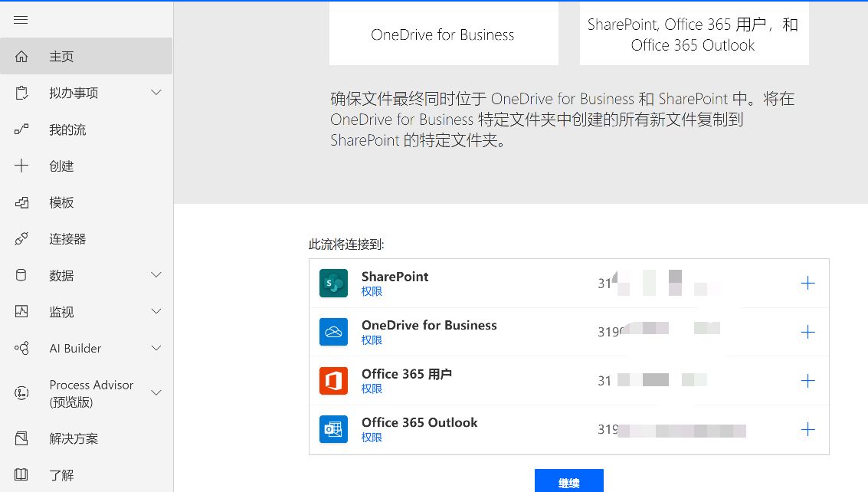Expand the 拟办事项 menu chevron
This screenshot has height=492, width=868.
tap(156, 93)
